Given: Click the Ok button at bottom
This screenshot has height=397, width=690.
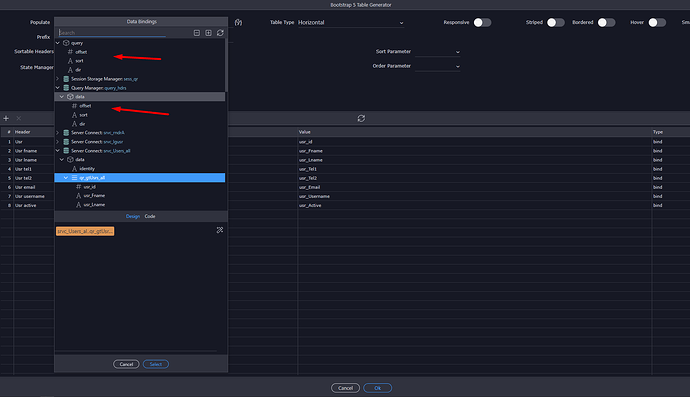Looking at the screenshot, I should pos(378,388).
